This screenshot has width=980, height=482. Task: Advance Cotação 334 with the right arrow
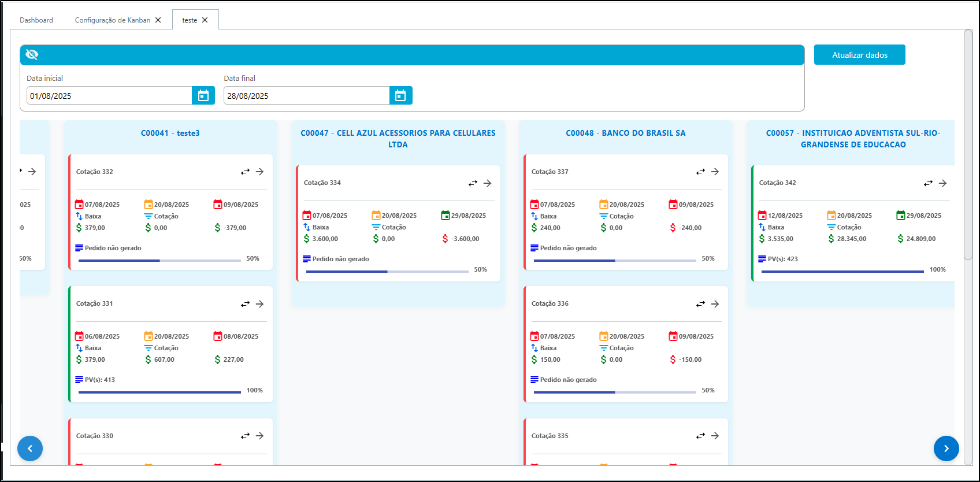click(488, 183)
